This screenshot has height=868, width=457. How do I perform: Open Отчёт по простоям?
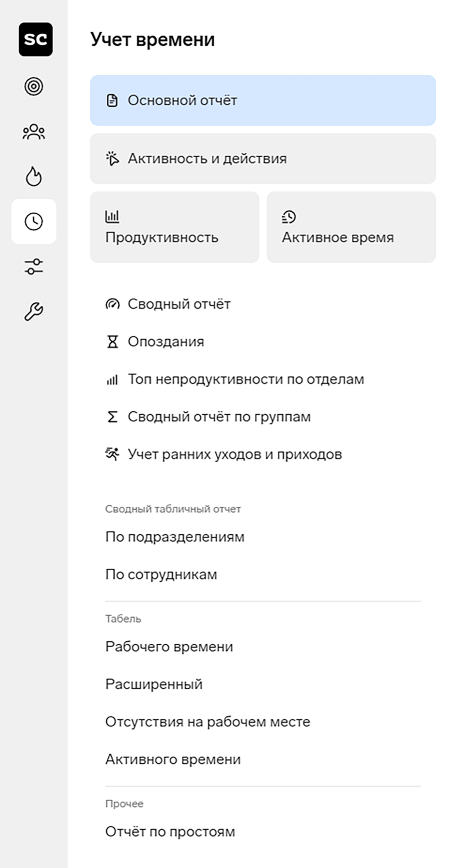[170, 832]
